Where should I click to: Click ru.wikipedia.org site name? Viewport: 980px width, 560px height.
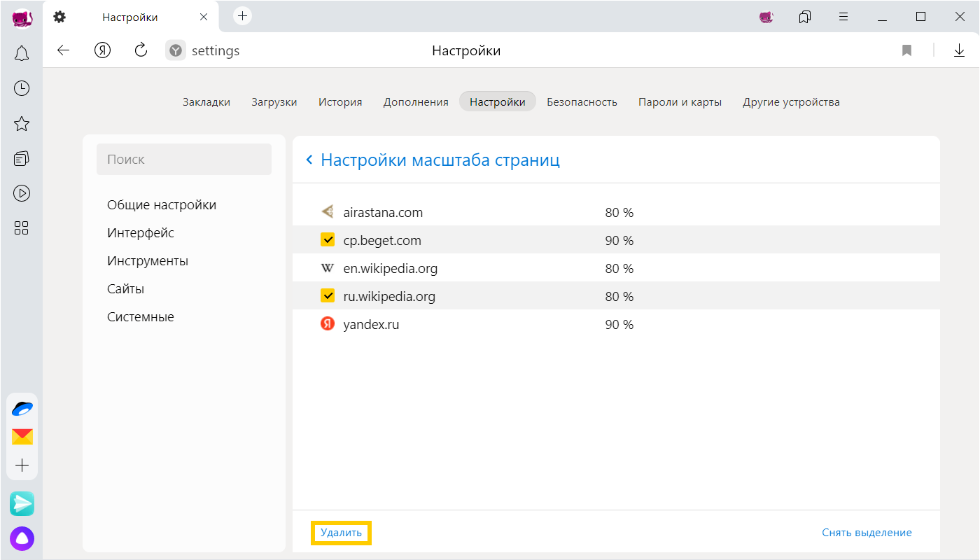[x=389, y=296]
